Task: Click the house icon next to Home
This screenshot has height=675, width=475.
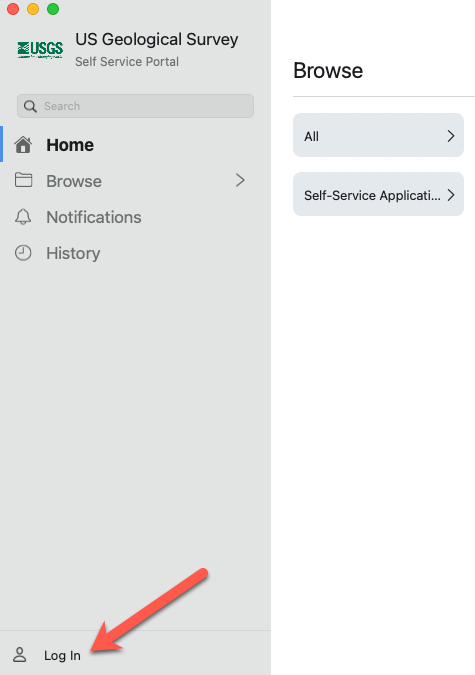Action: click(23, 145)
